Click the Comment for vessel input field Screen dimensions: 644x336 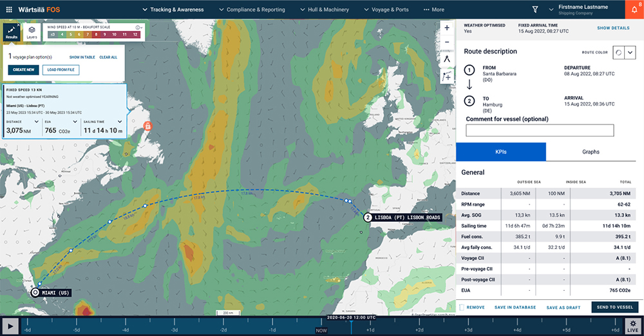point(540,130)
